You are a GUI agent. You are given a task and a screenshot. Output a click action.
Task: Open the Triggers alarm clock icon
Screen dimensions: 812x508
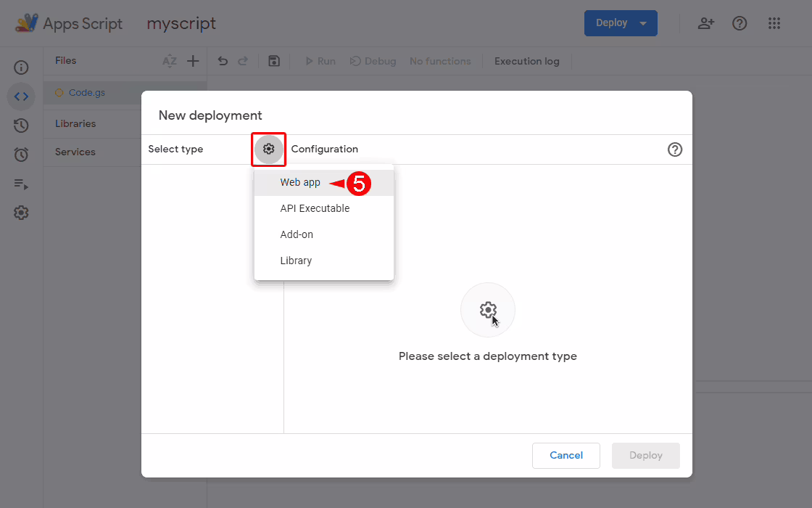pos(21,155)
